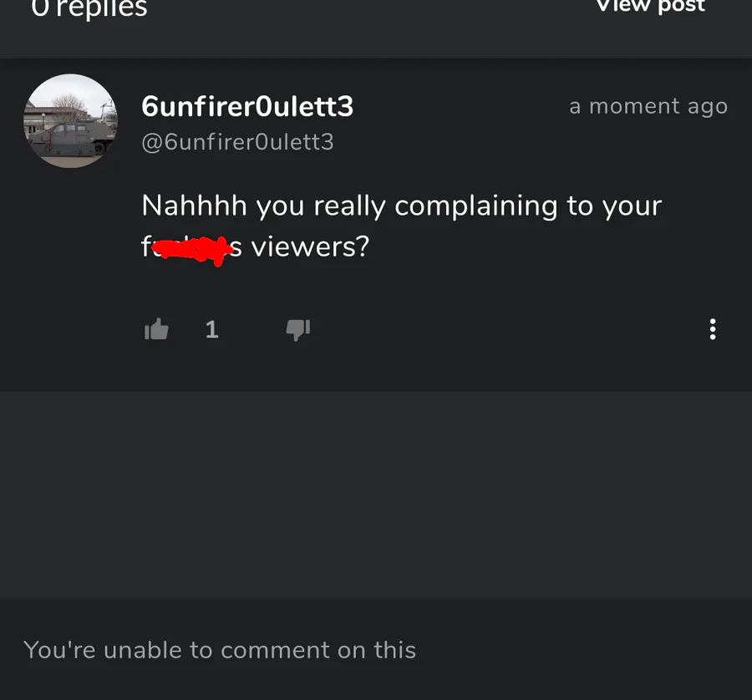The image size is (752, 700).
Task: Open the bold 6unfirer0ulett3 display name
Action: coord(247,106)
